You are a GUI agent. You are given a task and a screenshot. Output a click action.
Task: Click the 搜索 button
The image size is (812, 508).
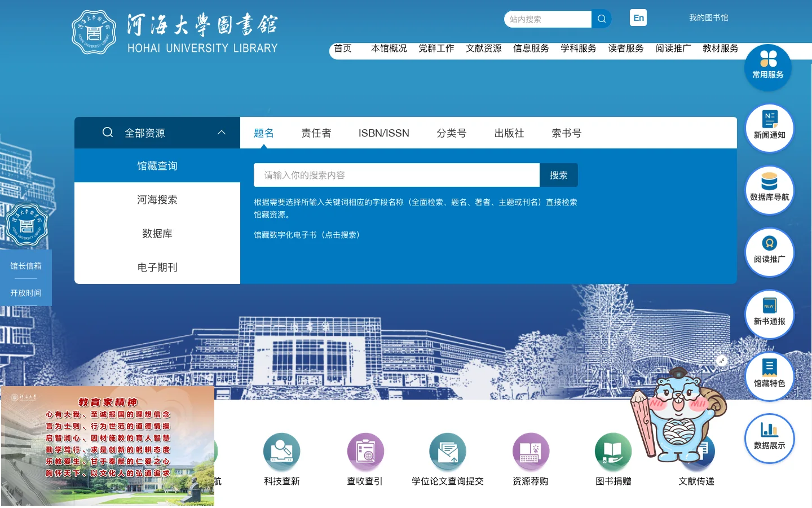(559, 175)
